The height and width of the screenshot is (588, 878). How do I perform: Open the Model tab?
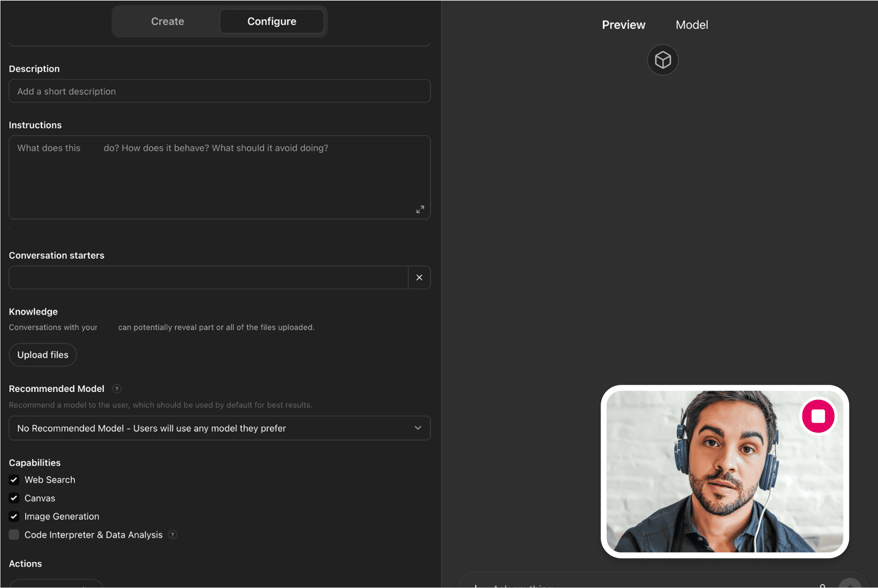[691, 25]
